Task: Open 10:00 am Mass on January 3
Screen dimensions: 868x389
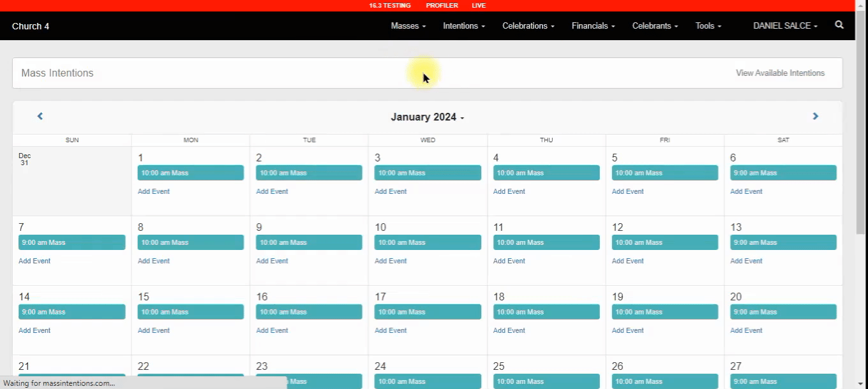Action: 428,173
